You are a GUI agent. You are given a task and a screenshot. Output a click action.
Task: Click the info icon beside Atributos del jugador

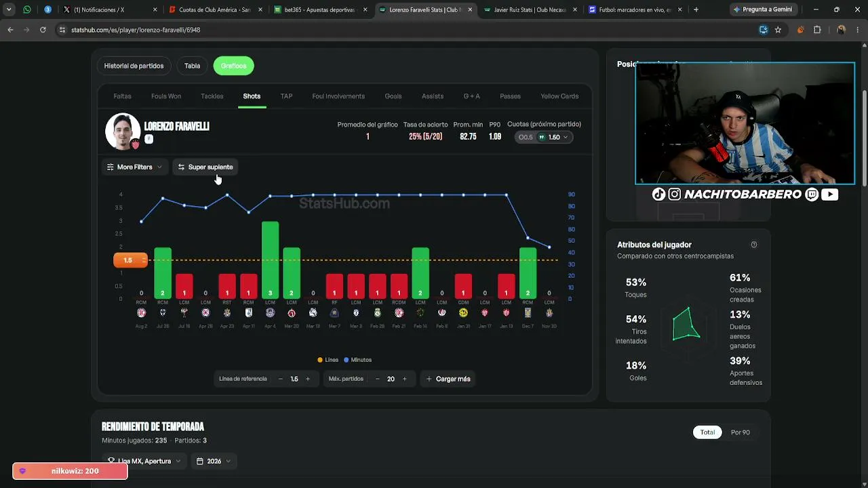point(754,245)
